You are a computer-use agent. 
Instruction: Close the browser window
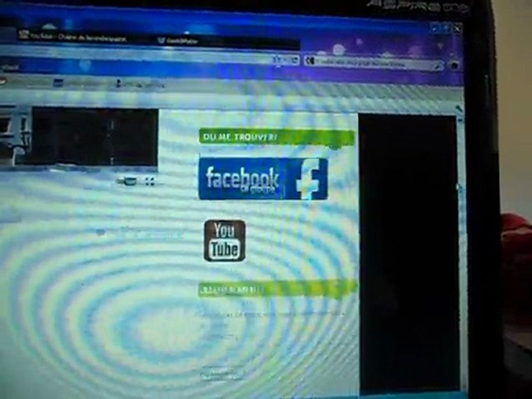tap(458, 29)
